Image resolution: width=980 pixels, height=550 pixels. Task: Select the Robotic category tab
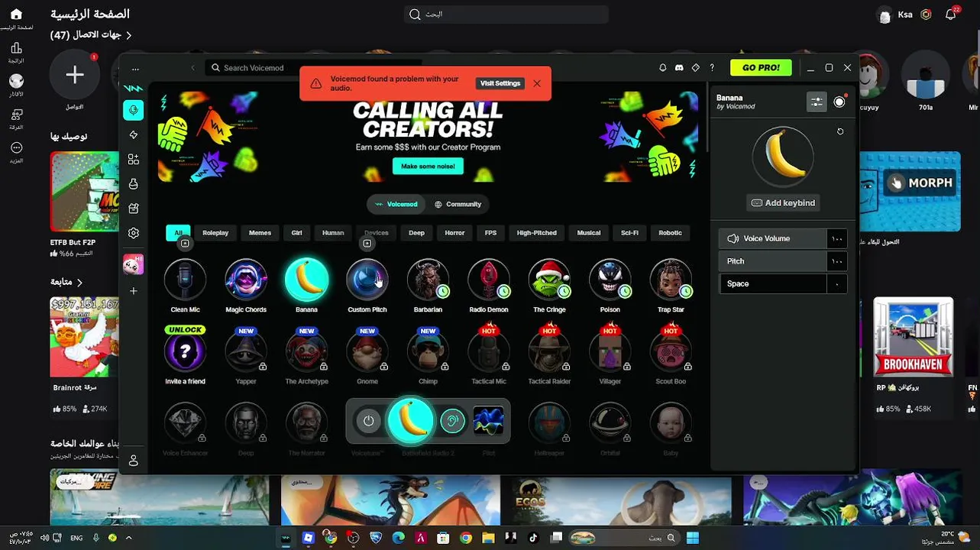point(670,233)
